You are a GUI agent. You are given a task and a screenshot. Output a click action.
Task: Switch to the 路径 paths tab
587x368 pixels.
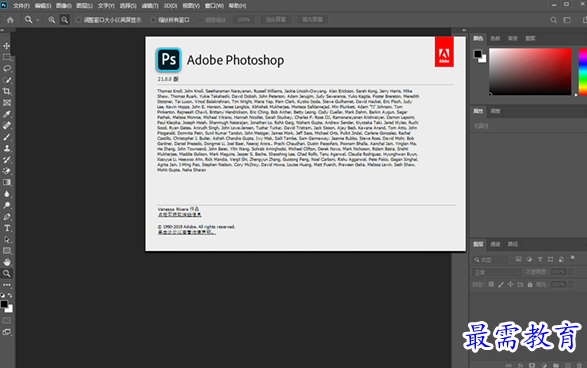click(x=513, y=244)
